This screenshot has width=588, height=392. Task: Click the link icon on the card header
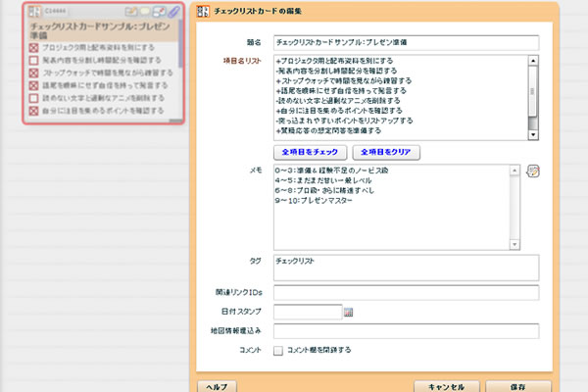coord(159,11)
